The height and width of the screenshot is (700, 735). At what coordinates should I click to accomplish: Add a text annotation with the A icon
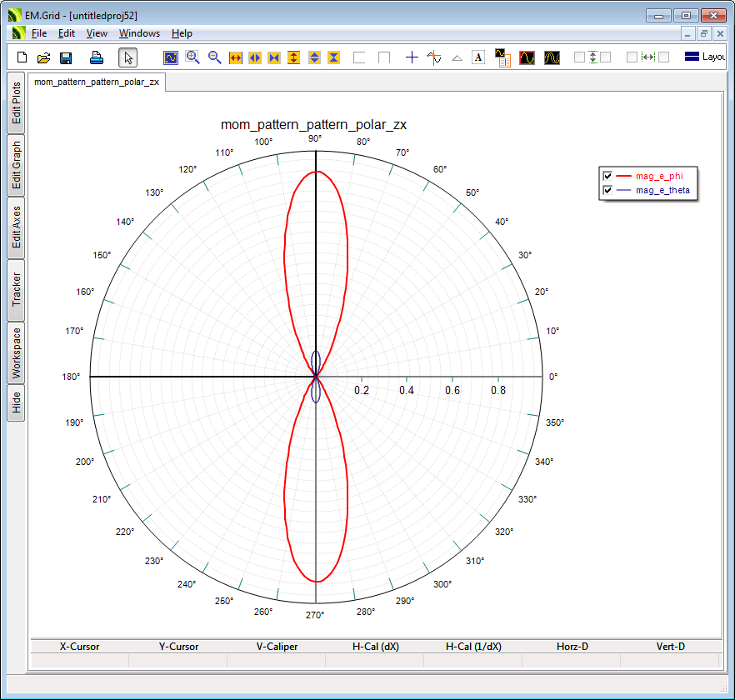[478, 57]
